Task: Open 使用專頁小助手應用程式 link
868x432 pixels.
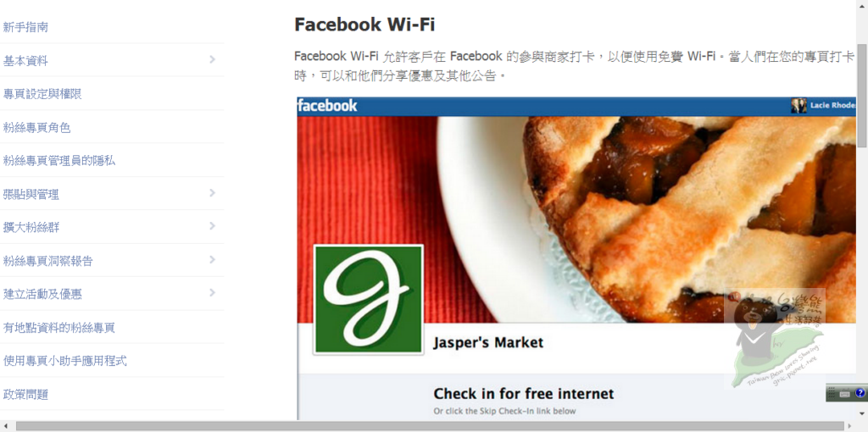Action: 64,361
